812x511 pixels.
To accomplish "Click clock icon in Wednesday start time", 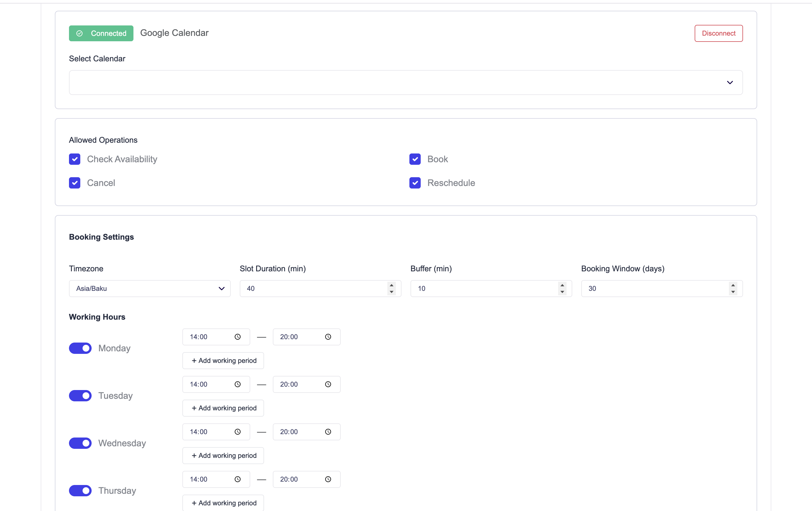I will pos(237,432).
